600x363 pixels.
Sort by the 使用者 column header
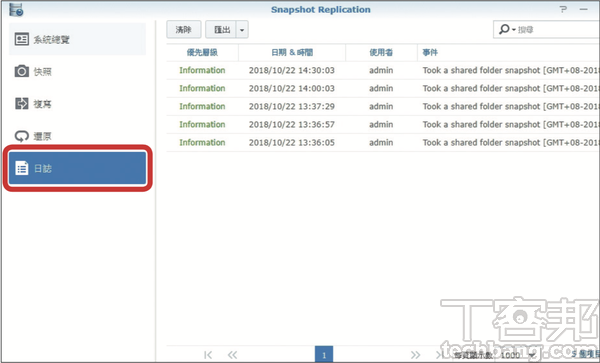point(381,52)
